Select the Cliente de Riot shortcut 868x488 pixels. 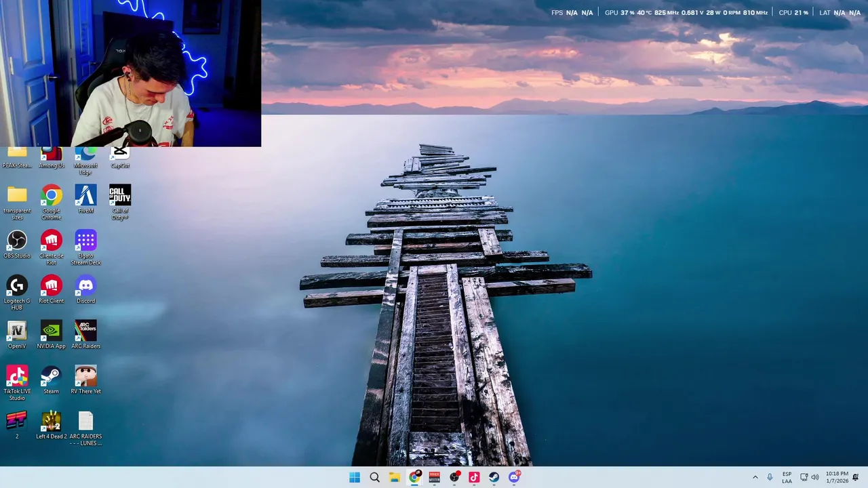click(51, 247)
